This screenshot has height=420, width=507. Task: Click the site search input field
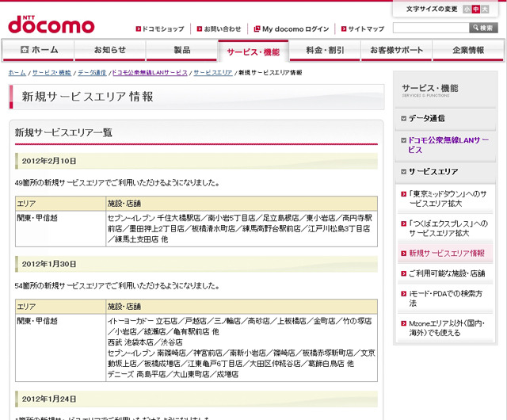pos(431,28)
